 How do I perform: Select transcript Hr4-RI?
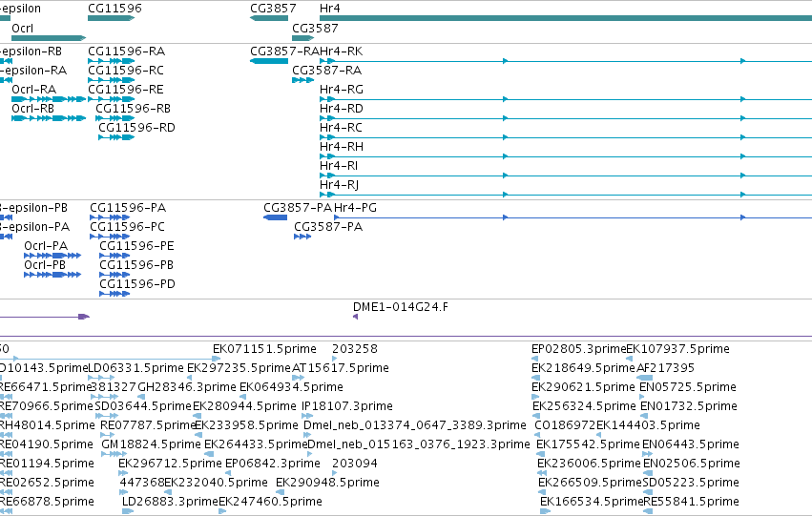[566, 175]
